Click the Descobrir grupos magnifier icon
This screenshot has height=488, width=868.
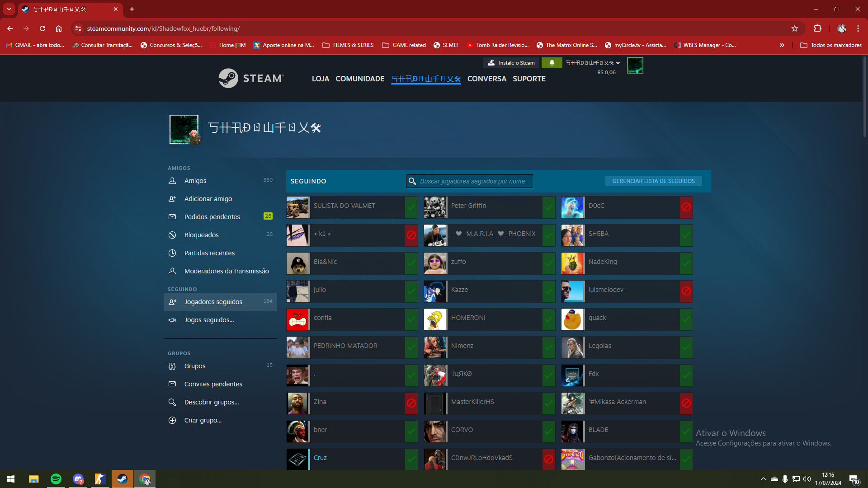tap(172, 402)
